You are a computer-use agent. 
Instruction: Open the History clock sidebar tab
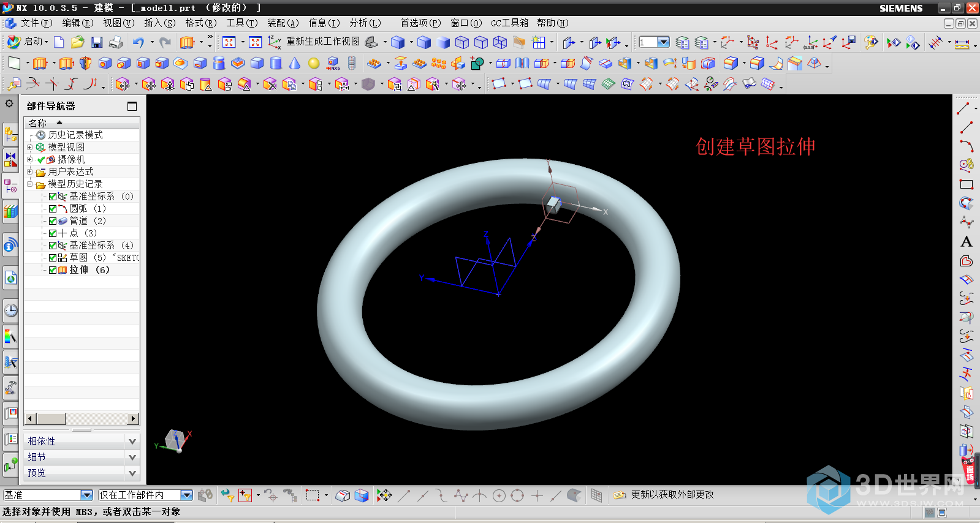click(10, 310)
